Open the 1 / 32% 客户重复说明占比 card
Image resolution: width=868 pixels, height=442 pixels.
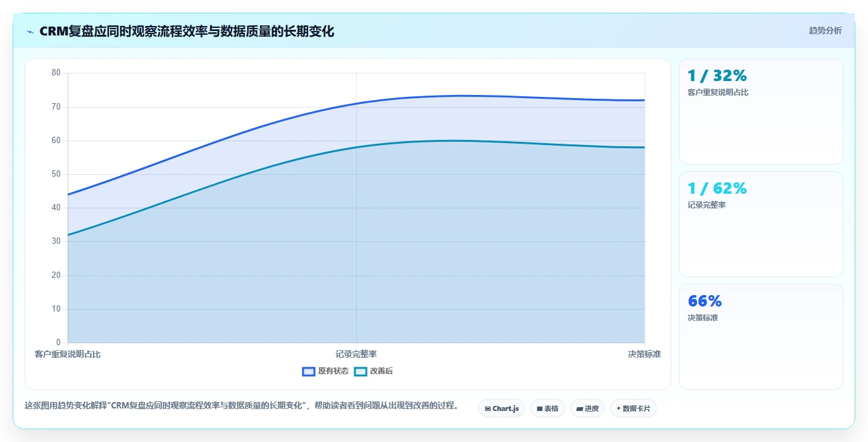760,111
